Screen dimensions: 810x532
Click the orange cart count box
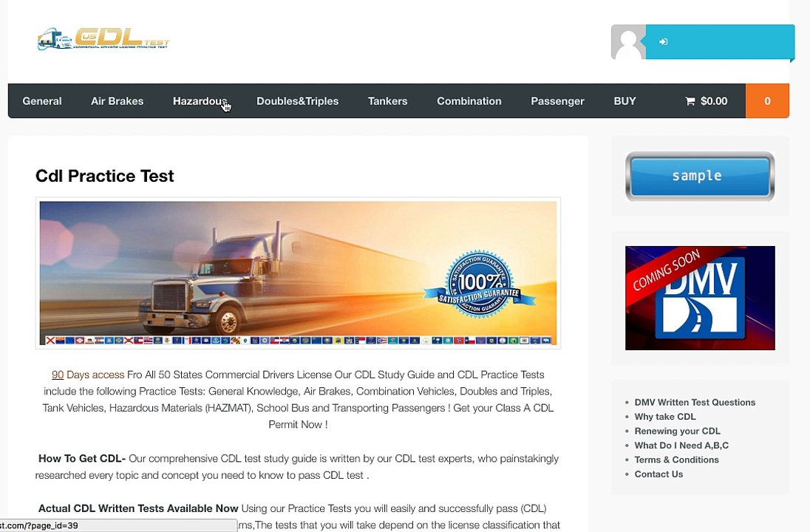tap(767, 100)
